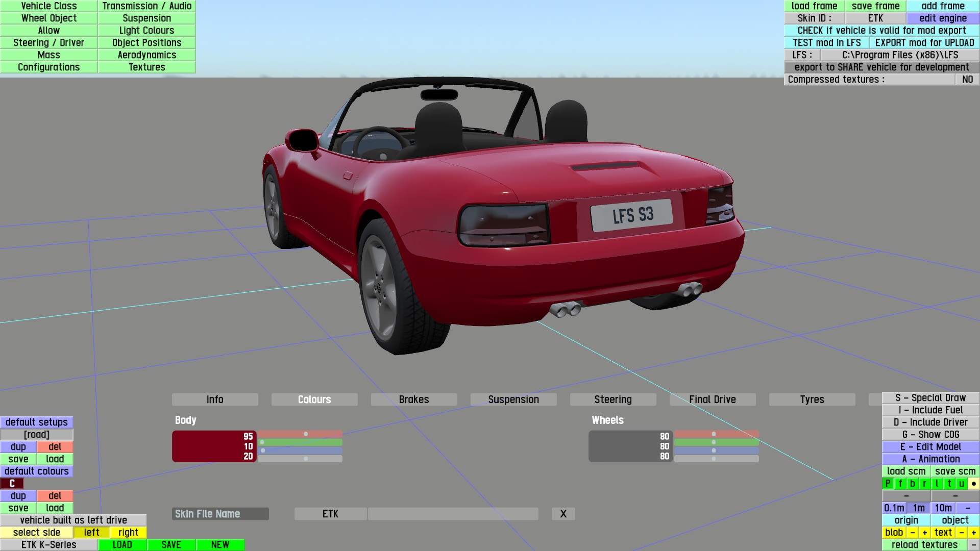Click the yellow dot view button
980x551 pixels.
tap(973, 483)
